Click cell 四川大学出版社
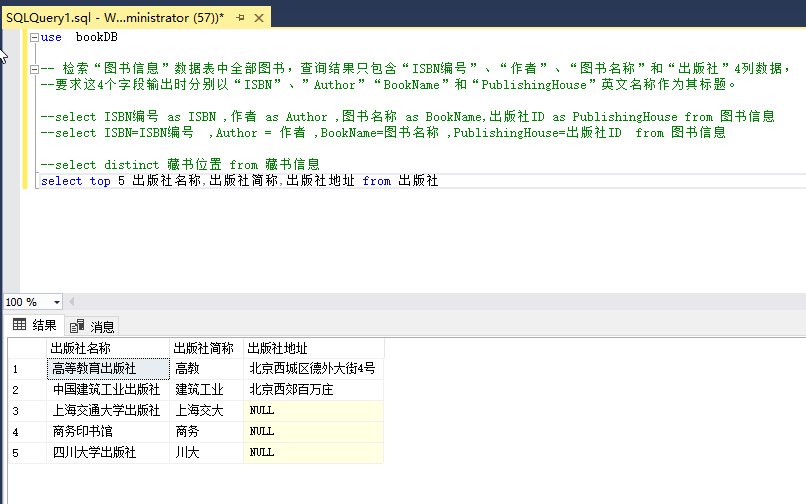 (x=108, y=453)
